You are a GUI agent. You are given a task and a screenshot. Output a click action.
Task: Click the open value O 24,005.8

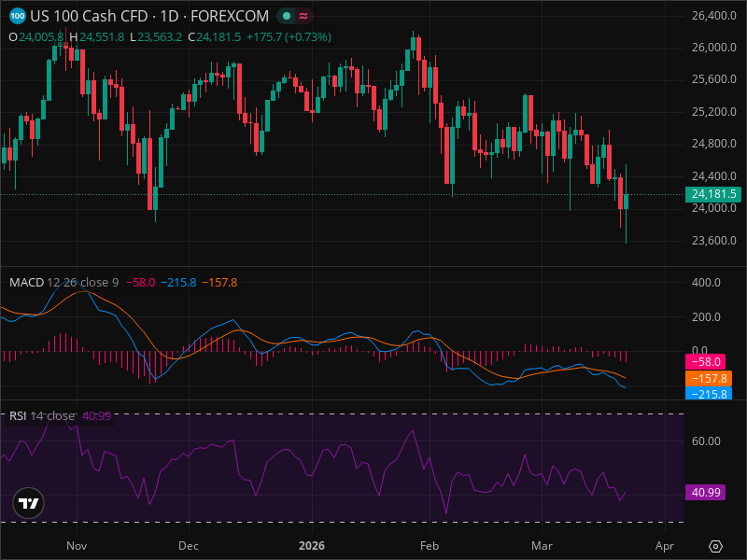pos(36,37)
